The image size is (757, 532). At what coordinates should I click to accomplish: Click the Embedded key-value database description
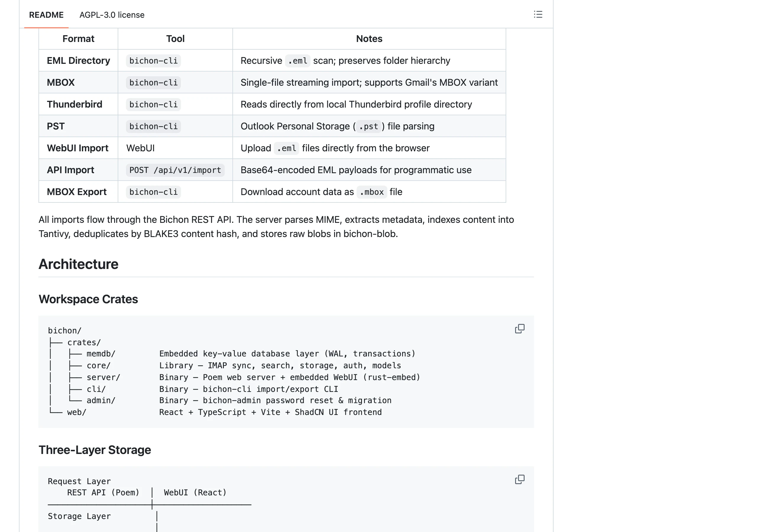[x=287, y=354]
